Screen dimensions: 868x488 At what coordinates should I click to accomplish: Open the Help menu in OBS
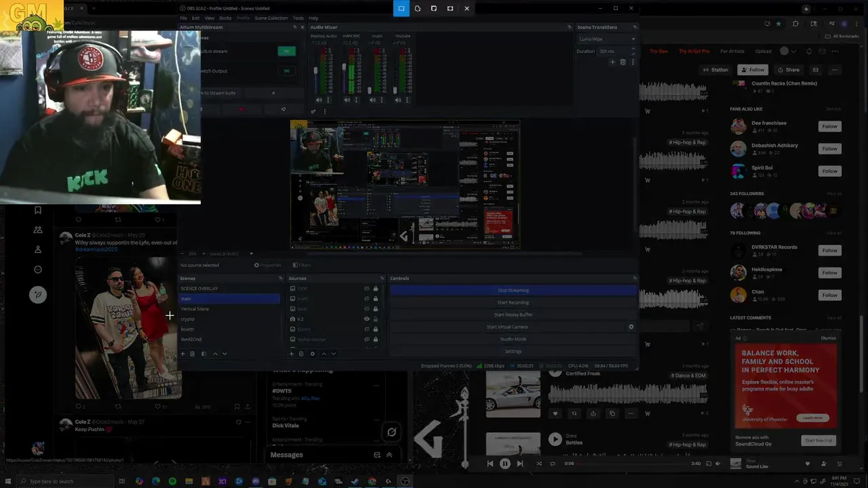313,18
